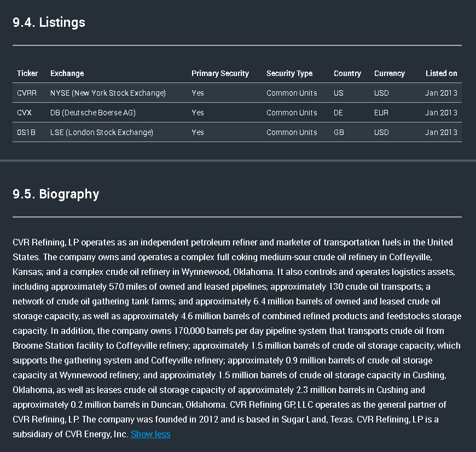Click LSE (London Stock Exchange) entry

click(102, 132)
